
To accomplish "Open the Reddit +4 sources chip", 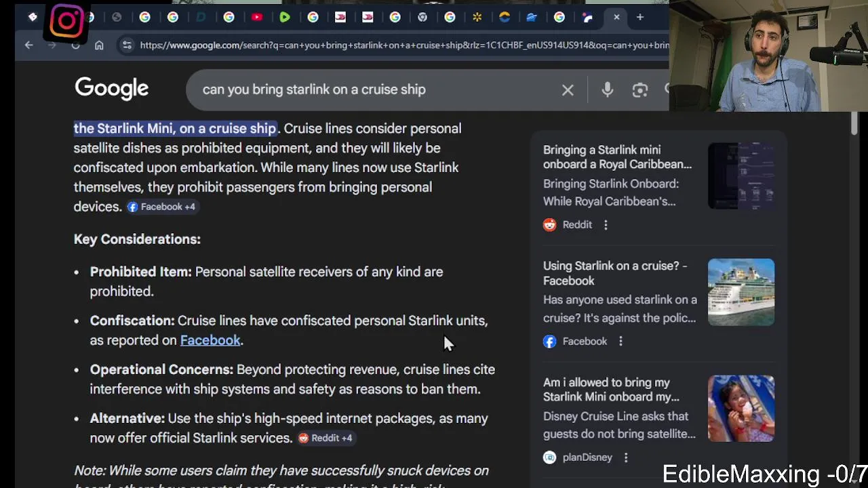I will pos(325,438).
